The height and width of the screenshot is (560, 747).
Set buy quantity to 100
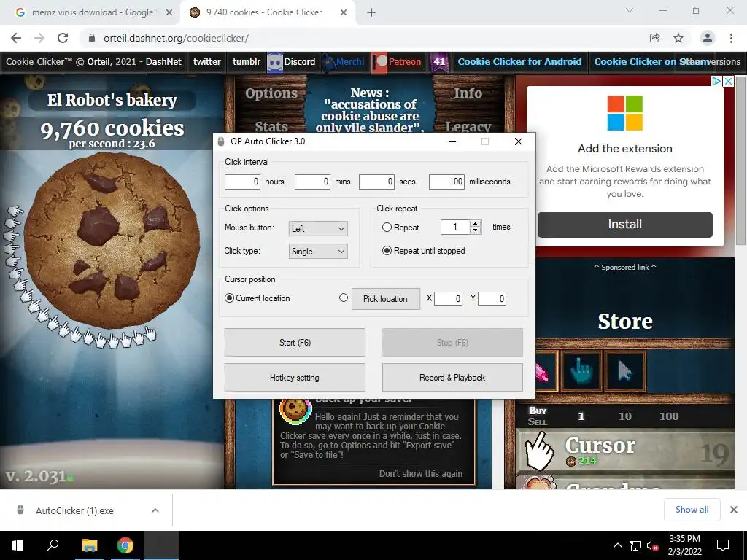pyautogui.click(x=669, y=416)
